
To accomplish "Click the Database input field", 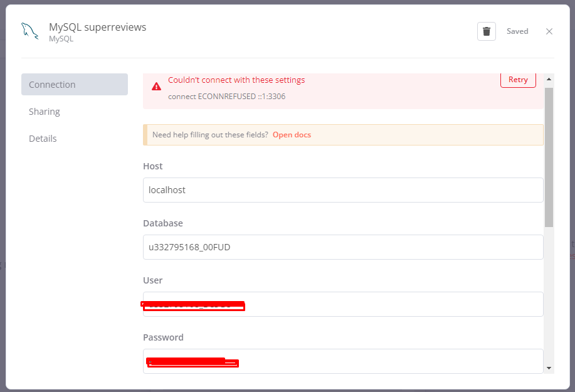I will click(x=343, y=247).
